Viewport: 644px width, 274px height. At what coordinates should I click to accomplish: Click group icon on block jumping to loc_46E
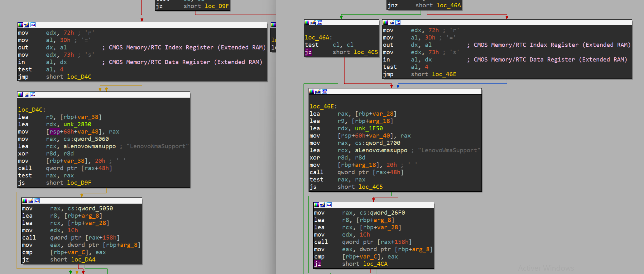pos(398,23)
